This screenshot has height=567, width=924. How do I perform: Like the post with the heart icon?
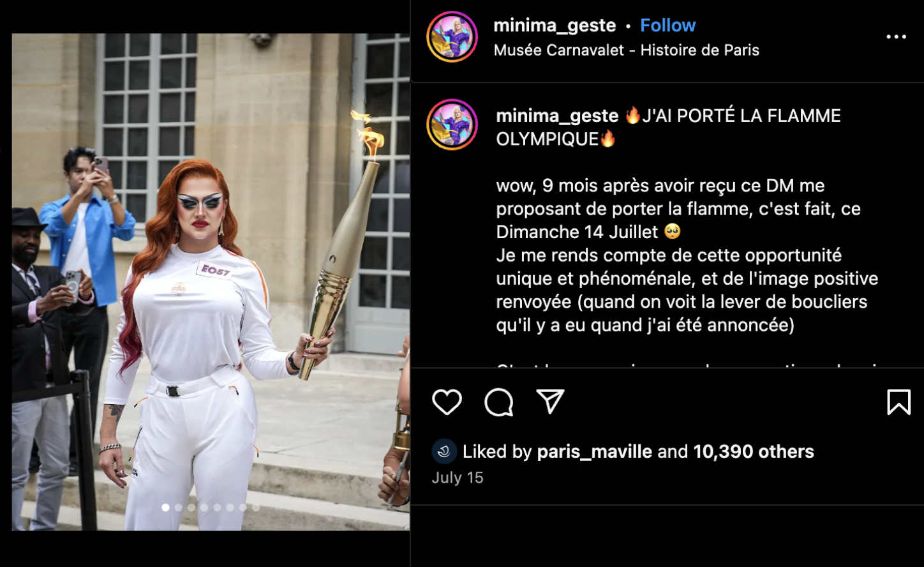447,402
